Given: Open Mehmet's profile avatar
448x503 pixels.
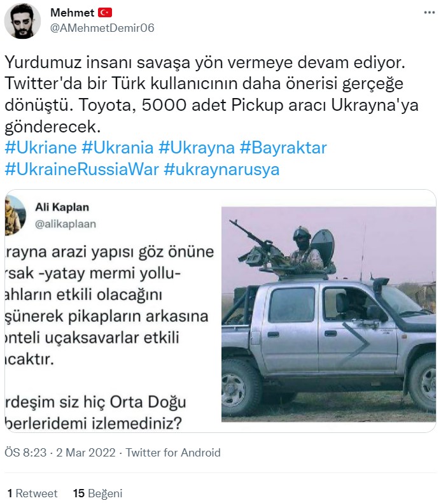Looking at the screenshot, I should pos(22,21).
